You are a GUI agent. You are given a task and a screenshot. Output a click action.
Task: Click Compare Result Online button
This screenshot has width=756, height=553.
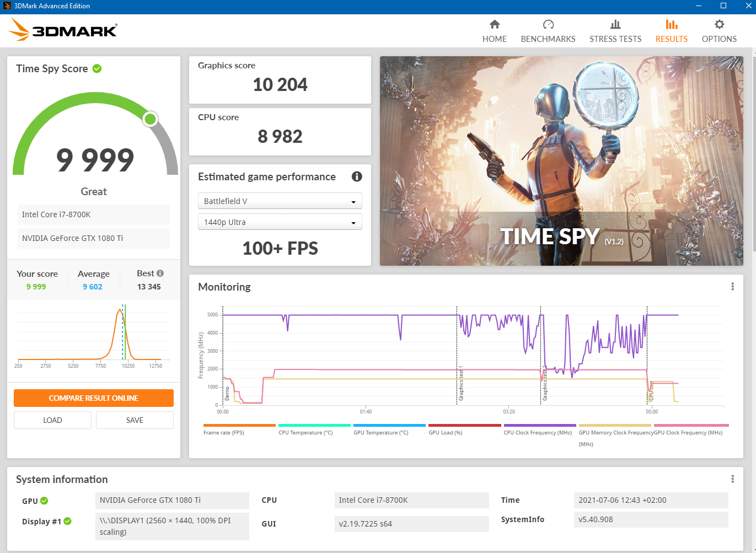click(x=94, y=398)
